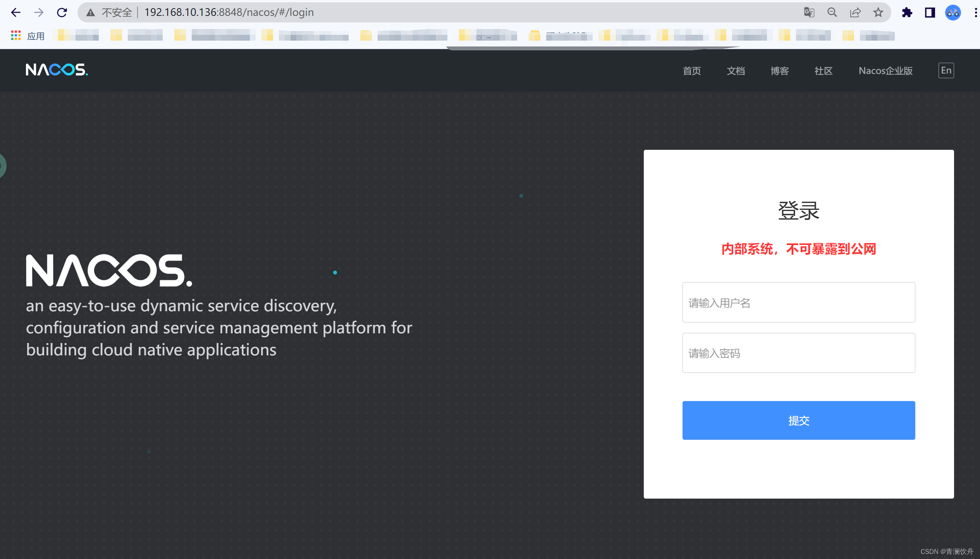Go back with the browser back arrow
The height and width of the screenshot is (559, 980).
(15, 12)
